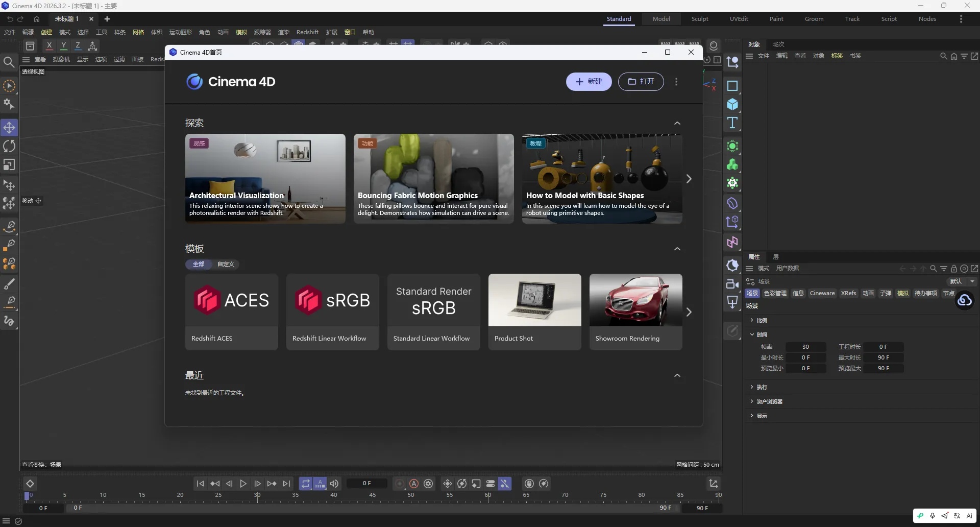The height and width of the screenshot is (527, 980).
Task: Click the 新建 button
Action: coord(589,82)
